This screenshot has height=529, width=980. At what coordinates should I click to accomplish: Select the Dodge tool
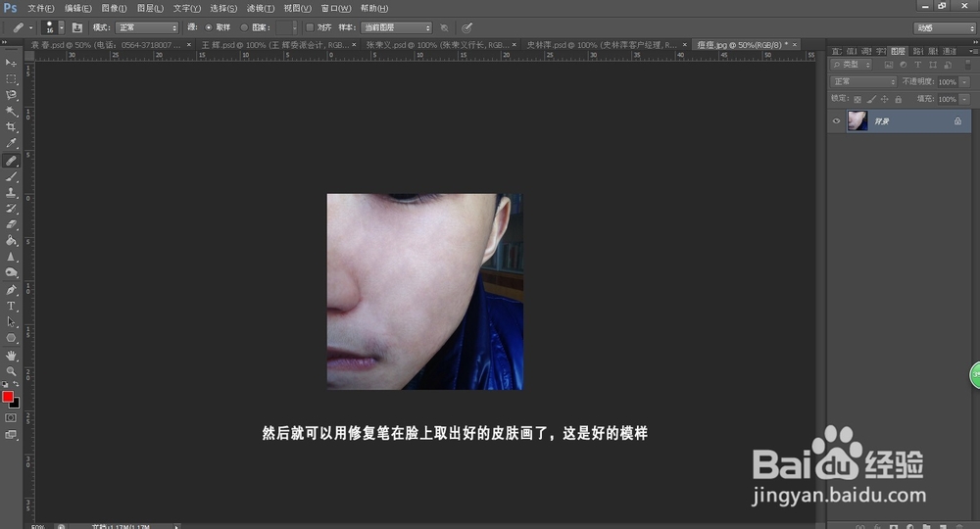[11, 273]
